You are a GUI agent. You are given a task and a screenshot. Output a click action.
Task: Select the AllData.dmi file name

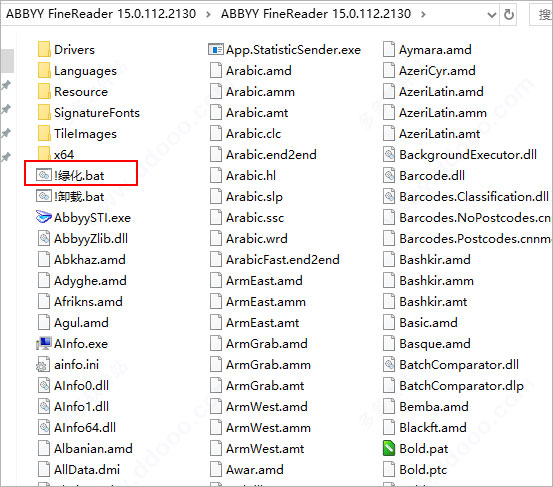(87, 469)
